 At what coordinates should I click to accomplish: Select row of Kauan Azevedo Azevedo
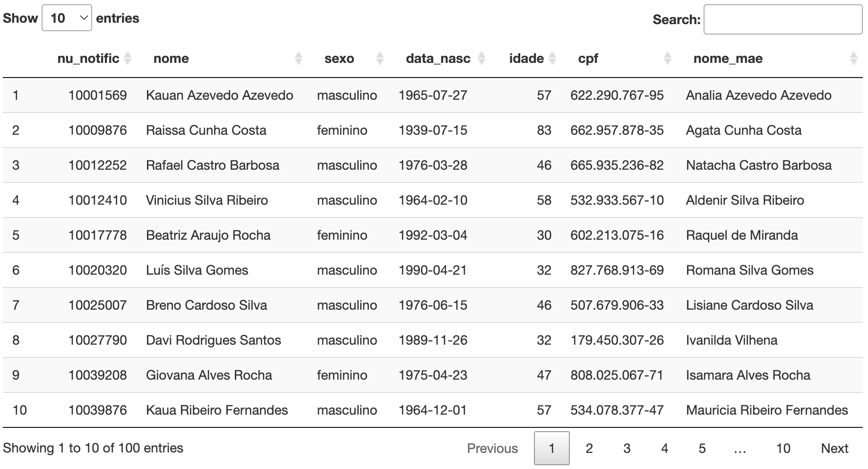click(x=432, y=95)
